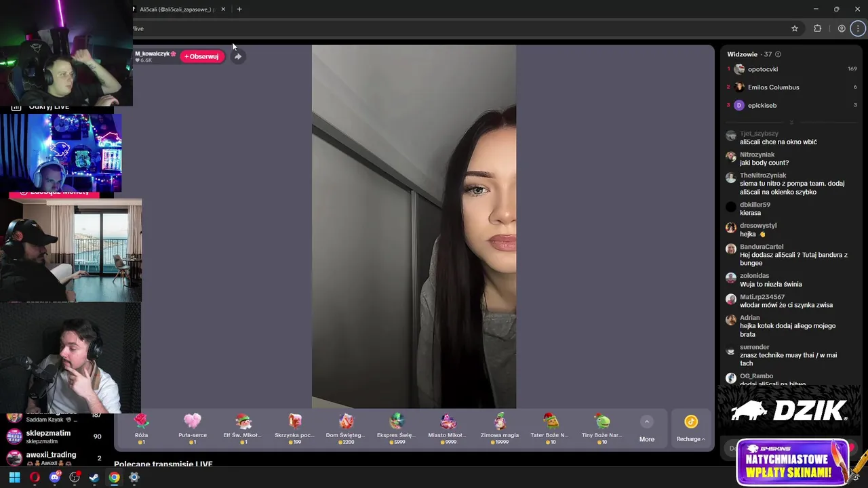This screenshot has height=488, width=868.
Task: Open awexii_trading recommended live entry
Action: coord(54,458)
